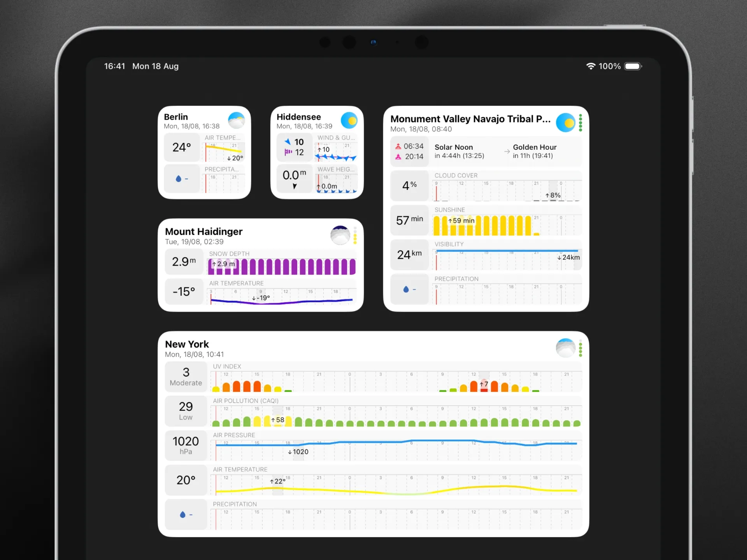Click the wind direction arrow on Hiddensee card
Viewport: 747px width, 560px height.
click(287, 142)
